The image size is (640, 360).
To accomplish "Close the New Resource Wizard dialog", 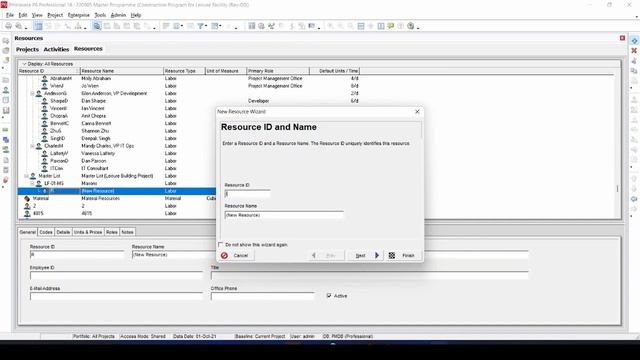I will tap(417, 111).
